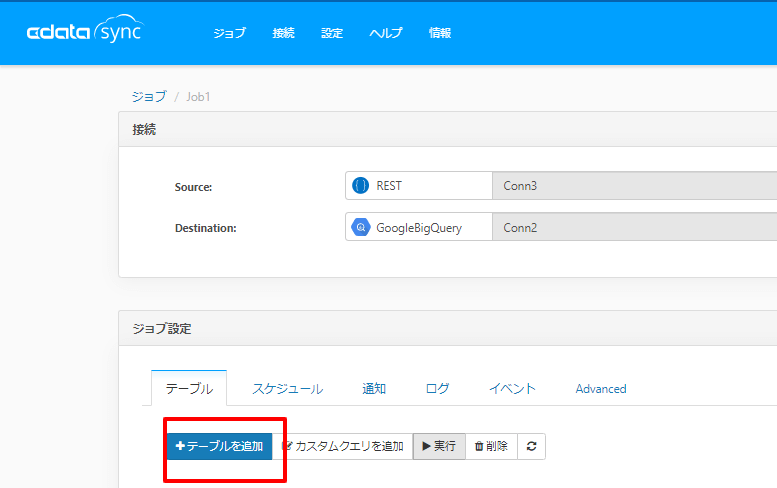The height and width of the screenshot is (488, 777).
Task: Open the ログ tab
Action: click(437, 389)
